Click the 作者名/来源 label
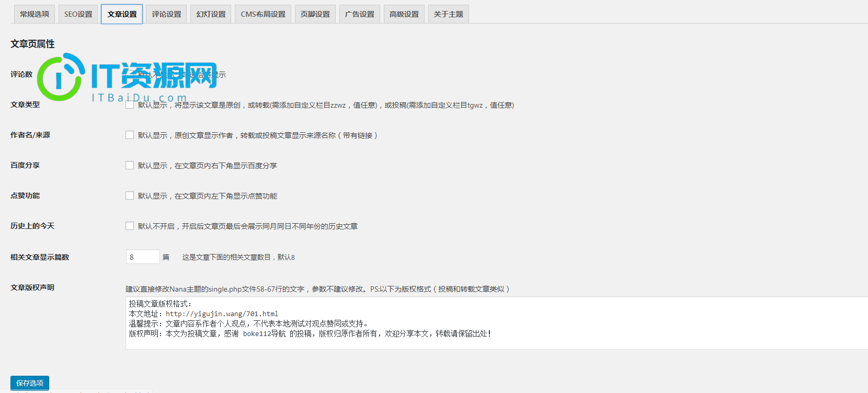868x393 pixels. pos(30,135)
